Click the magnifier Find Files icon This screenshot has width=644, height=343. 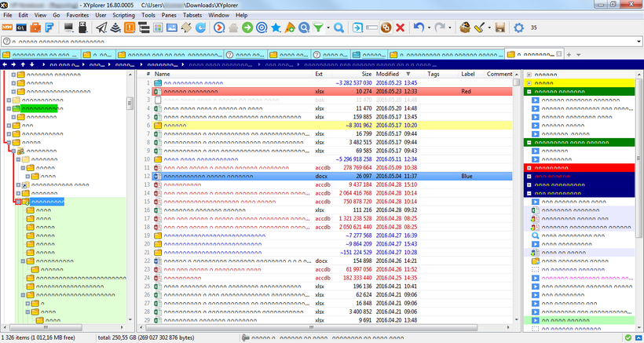point(339,28)
